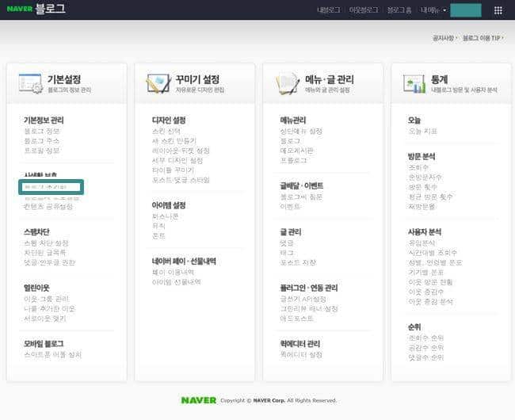This screenshot has height=420, width=515.
Task: Open 스마트폰 어플 설치
Action: pyautogui.click(x=52, y=355)
